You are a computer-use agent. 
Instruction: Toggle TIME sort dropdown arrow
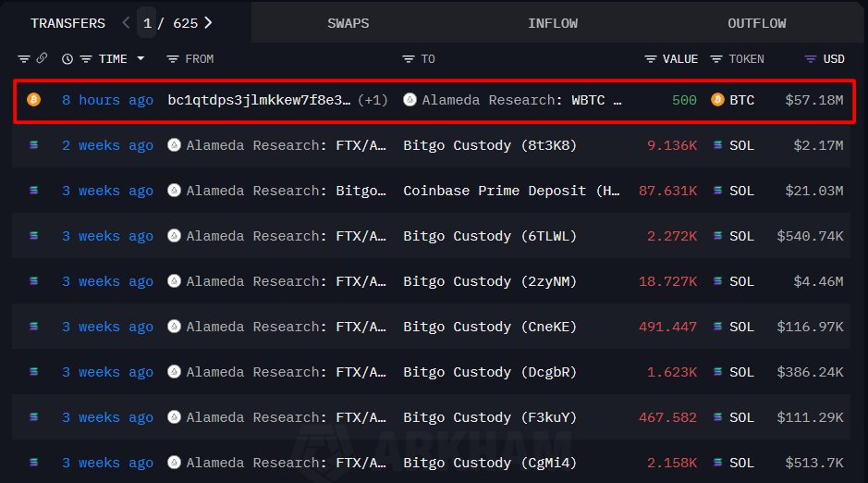(141, 58)
